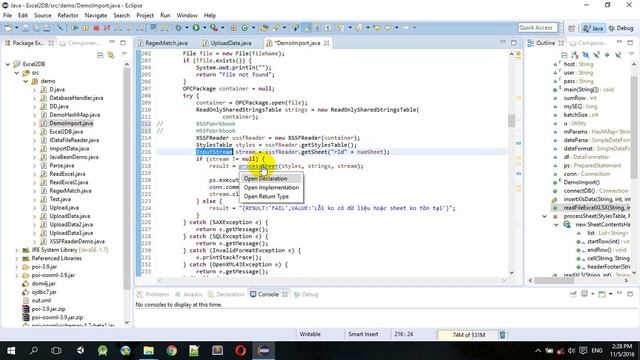Run garbage collector trash icon
640x360 pixels.
point(502,334)
